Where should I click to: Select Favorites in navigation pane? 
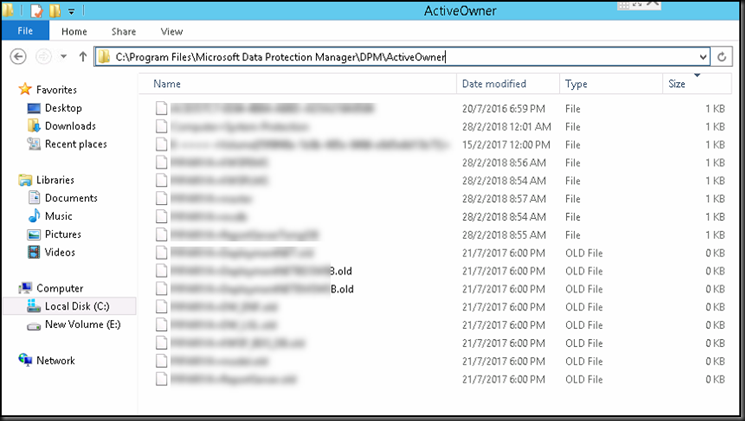coord(56,89)
